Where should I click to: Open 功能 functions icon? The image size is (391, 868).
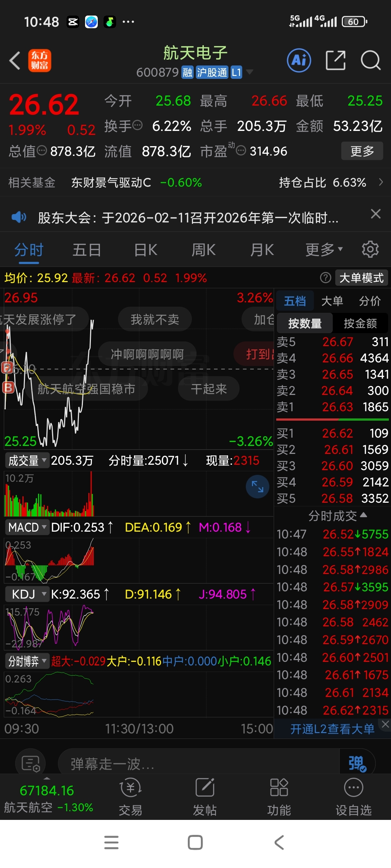click(279, 797)
